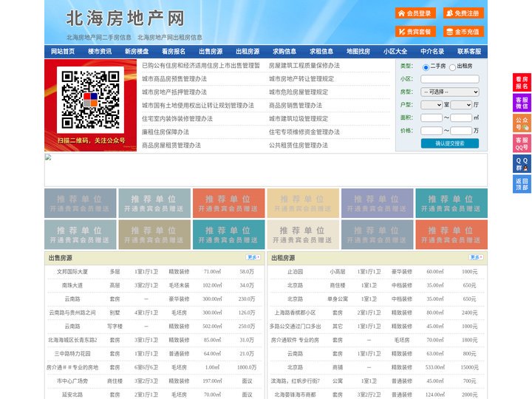Click the 会员登录 button

(415, 13)
